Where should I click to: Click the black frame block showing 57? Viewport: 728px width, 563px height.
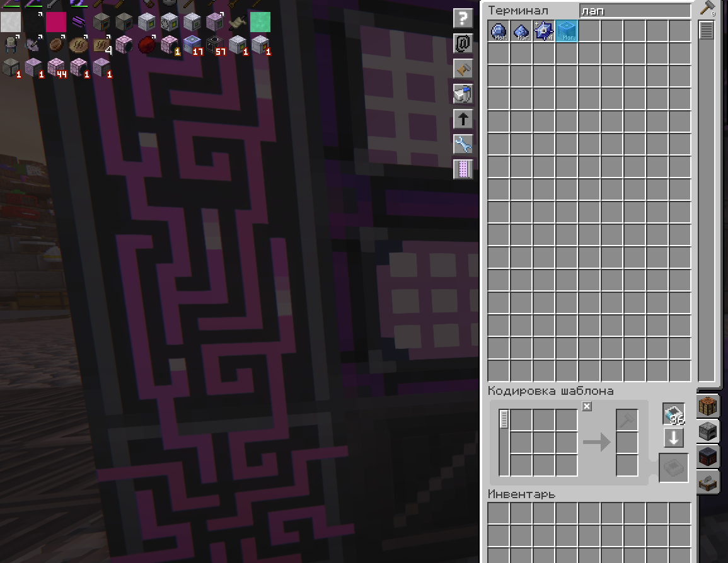pyautogui.click(x=215, y=45)
